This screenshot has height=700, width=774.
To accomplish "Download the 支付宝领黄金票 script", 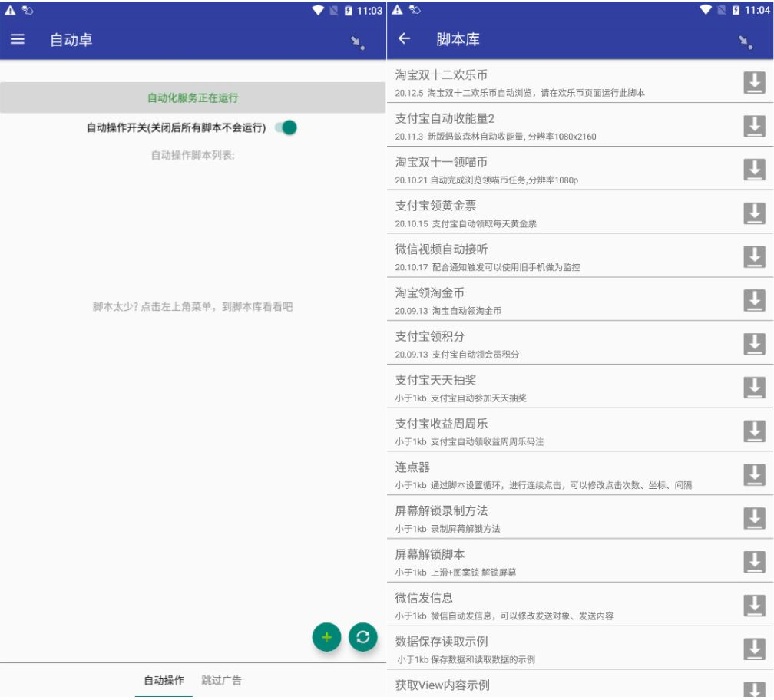I will tap(753, 211).
